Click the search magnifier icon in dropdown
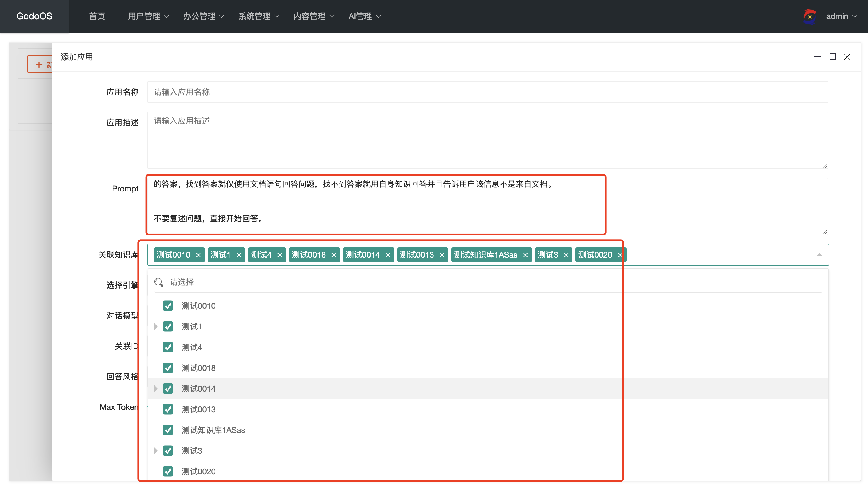Viewport: 868px width, 491px height. 159,282
